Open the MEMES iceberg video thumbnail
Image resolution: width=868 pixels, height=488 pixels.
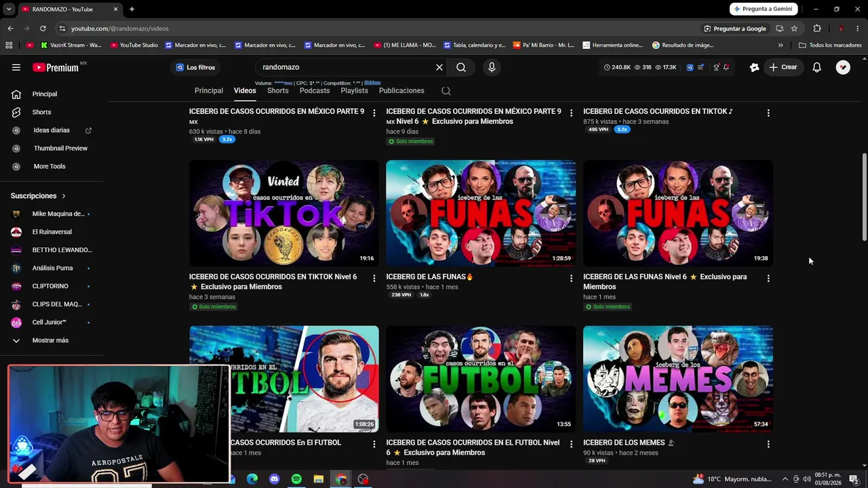coord(678,379)
